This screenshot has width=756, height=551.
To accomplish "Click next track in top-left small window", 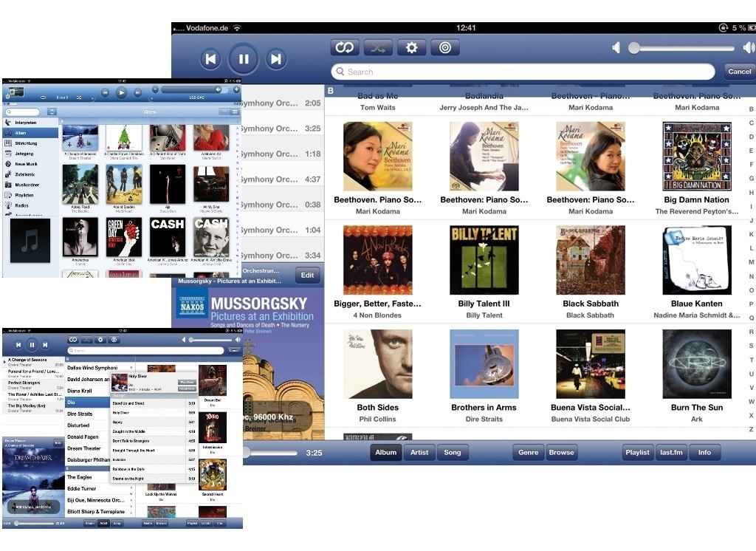I will click(x=138, y=92).
